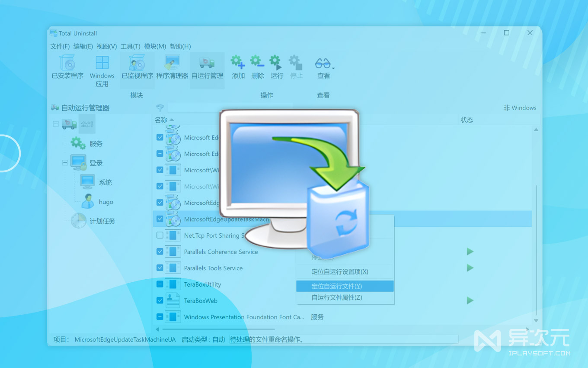Uncheck the TeraBoxUtility autorun entry
The height and width of the screenshot is (368, 588).
[160, 284]
